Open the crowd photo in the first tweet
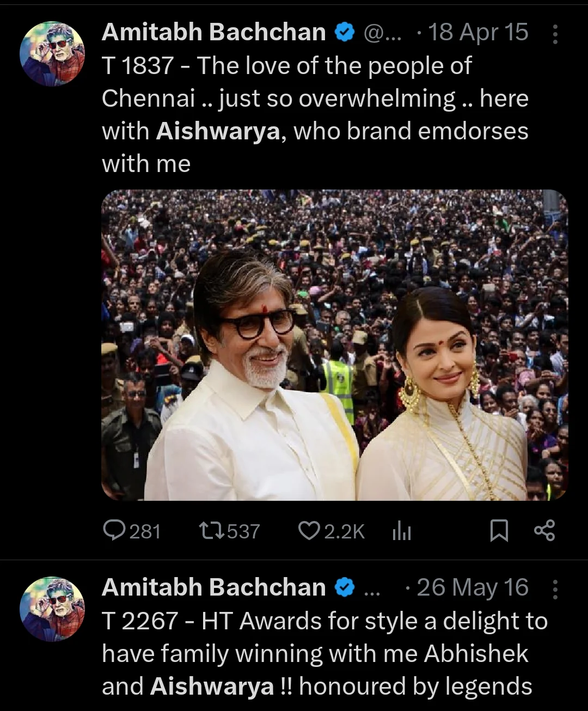The image size is (588, 711). point(334,345)
